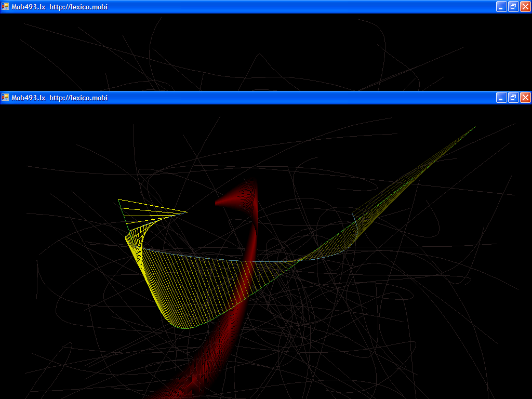The image size is (532, 399).
Task: Restore down the rear Mob493.lx window
Action: click(513, 7)
